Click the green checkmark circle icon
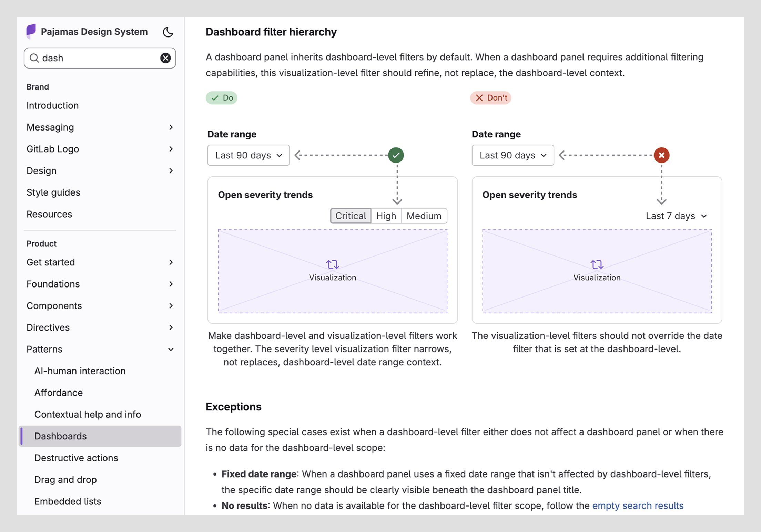 click(x=396, y=155)
